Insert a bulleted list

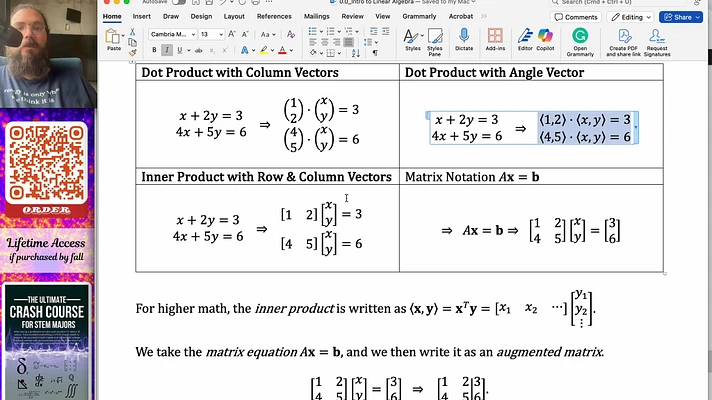(312, 31)
